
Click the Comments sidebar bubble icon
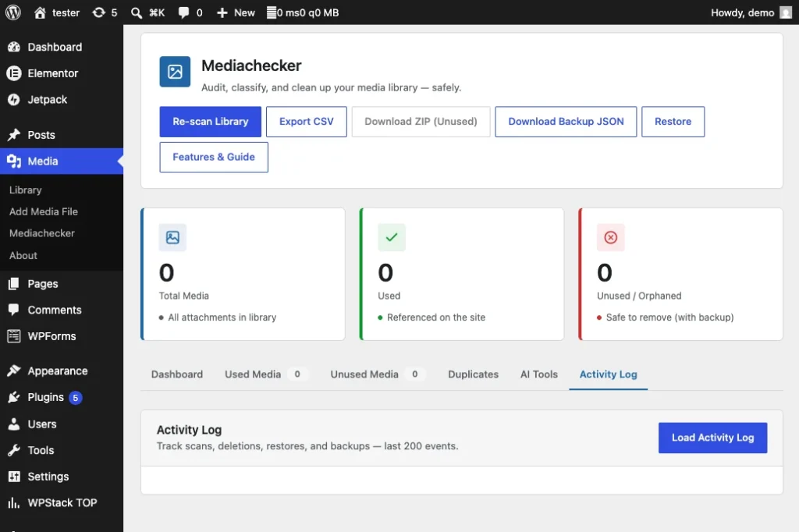(14, 310)
